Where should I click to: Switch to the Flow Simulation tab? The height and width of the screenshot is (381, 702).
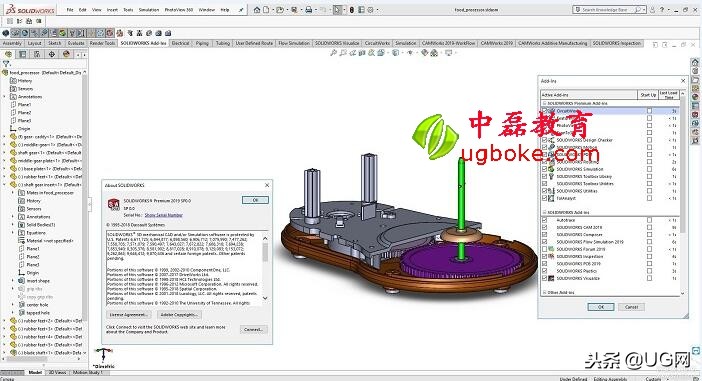pyautogui.click(x=294, y=43)
